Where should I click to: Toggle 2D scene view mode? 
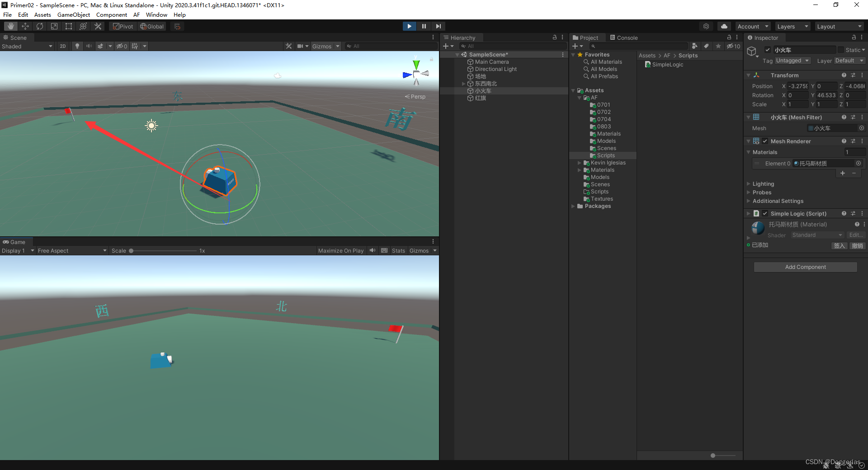point(63,46)
